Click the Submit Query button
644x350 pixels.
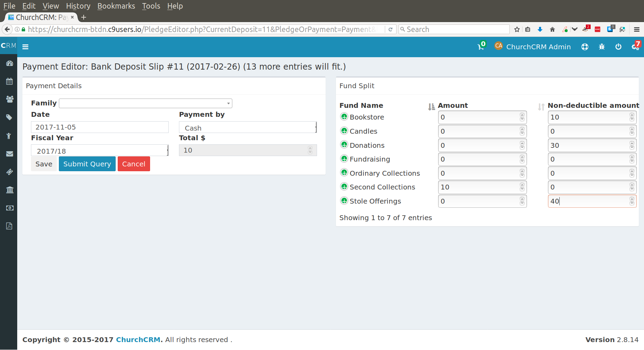point(87,164)
